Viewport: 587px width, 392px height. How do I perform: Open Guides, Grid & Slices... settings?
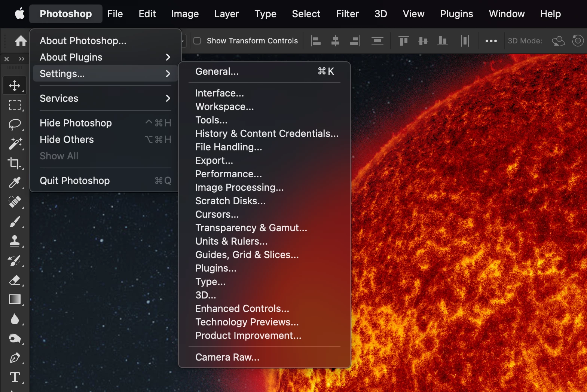point(265,255)
